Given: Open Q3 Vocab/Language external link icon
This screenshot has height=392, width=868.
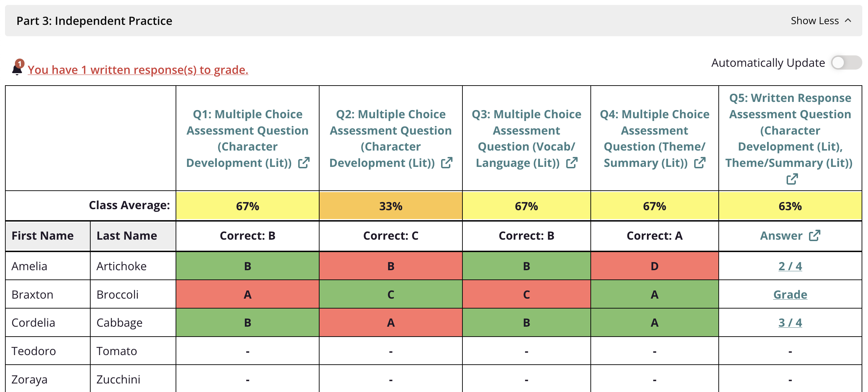Looking at the screenshot, I should click(572, 163).
